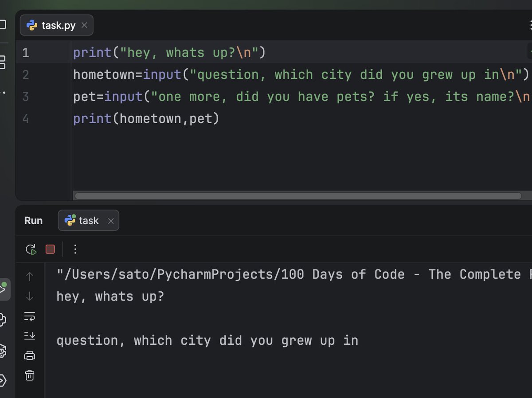Click line number 3 in the gutter
This screenshot has height=398, width=532.
tap(25, 97)
